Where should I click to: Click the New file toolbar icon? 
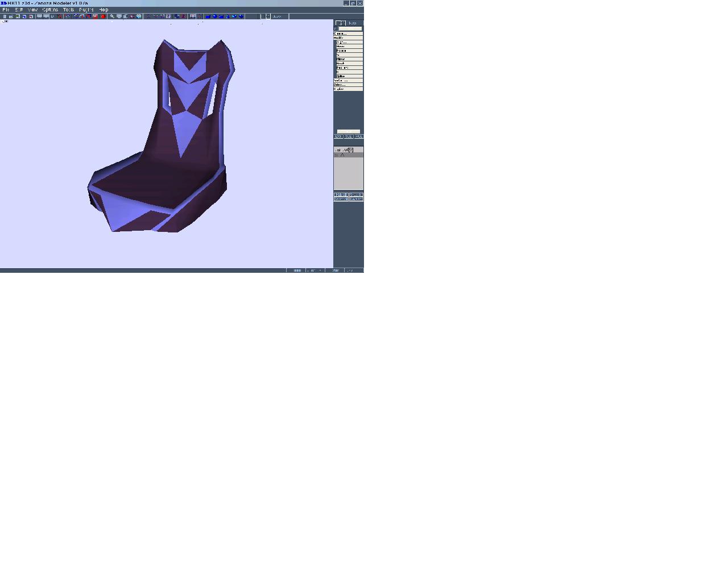(x=5, y=16)
